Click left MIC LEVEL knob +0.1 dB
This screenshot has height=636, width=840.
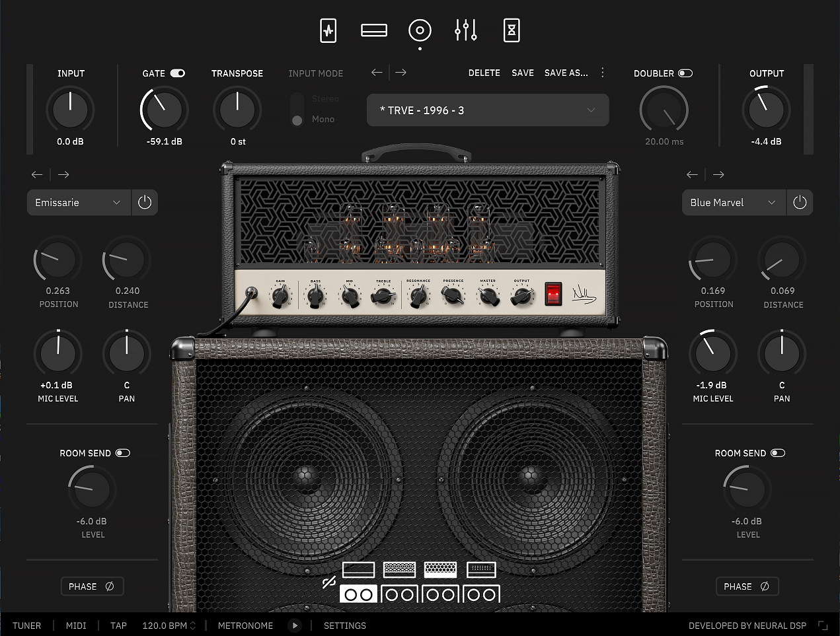pyautogui.click(x=58, y=354)
